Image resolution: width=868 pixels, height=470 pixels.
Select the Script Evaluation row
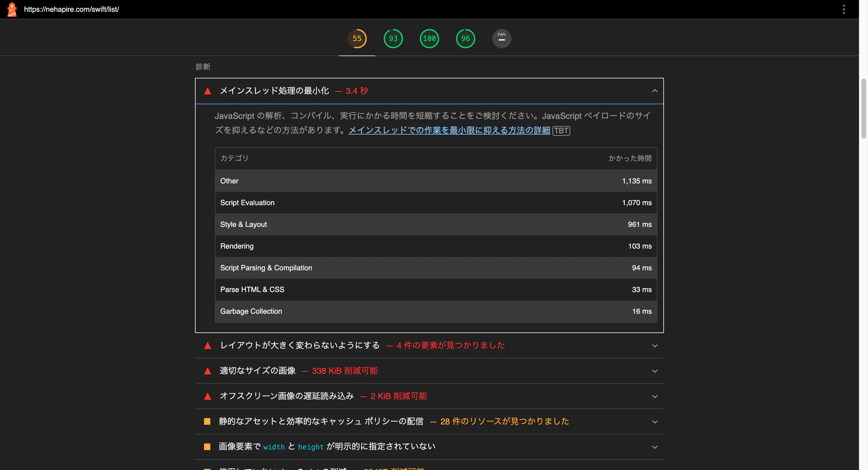coord(436,203)
